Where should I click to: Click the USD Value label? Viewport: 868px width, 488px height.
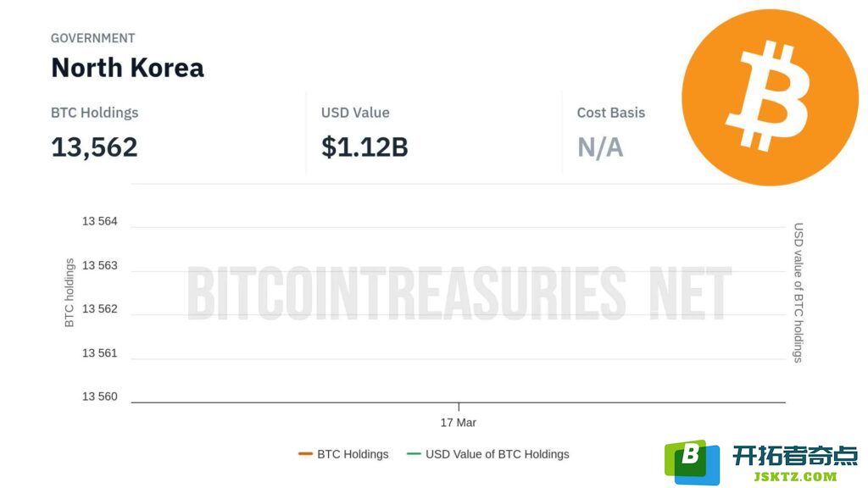coord(355,113)
